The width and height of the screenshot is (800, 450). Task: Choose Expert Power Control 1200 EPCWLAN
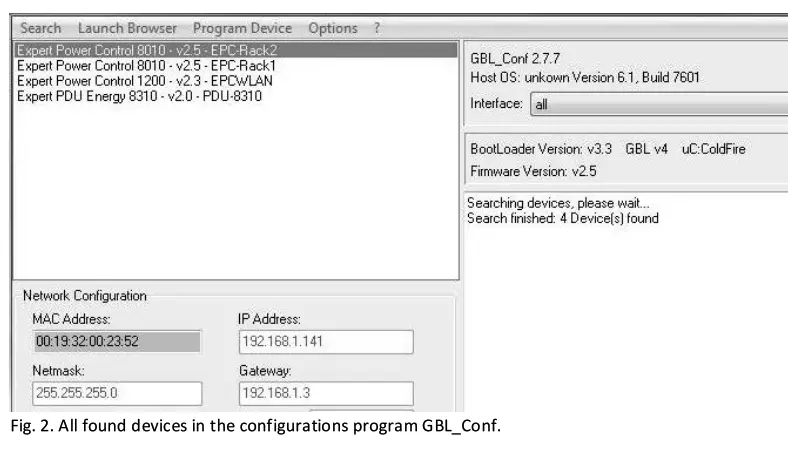click(145, 81)
